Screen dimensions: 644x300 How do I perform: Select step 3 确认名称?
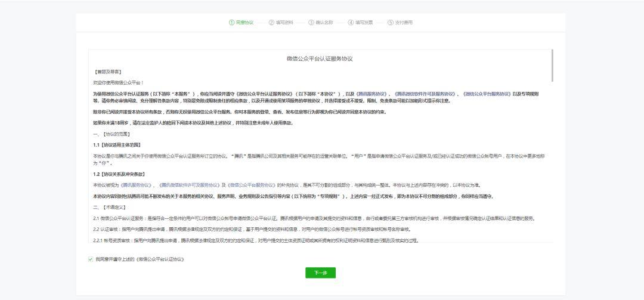(x=321, y=23)
